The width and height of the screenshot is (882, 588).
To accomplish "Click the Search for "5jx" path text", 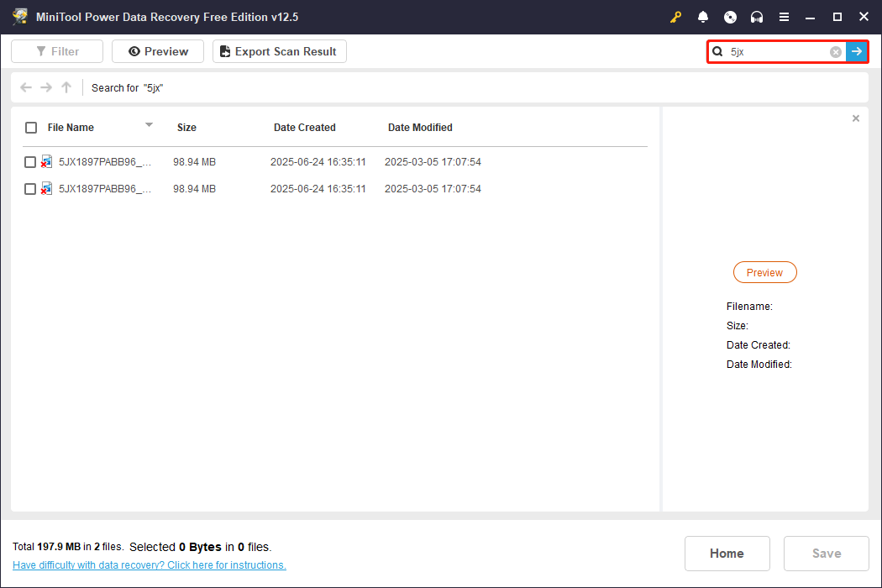I will 127,87.
